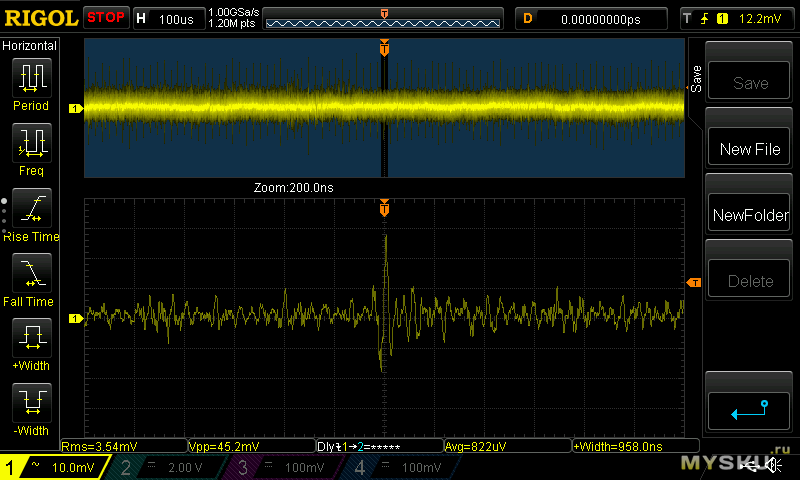Click the RIGOL logo
This screenshot has width=800, height=480.
click(x=41, y=18)
